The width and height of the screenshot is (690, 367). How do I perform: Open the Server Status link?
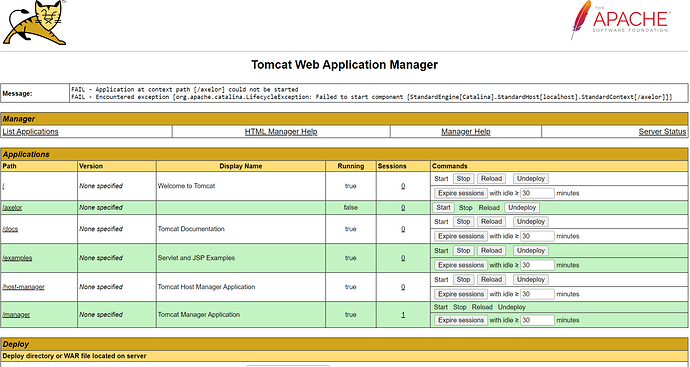662,132
